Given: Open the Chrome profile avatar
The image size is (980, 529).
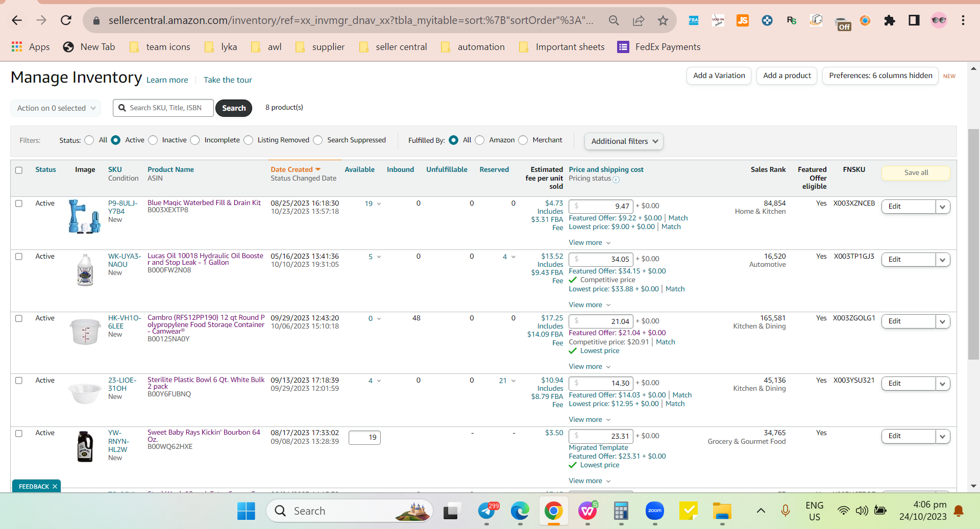Looking at the screenshot, I should click(x=939, y=20).
